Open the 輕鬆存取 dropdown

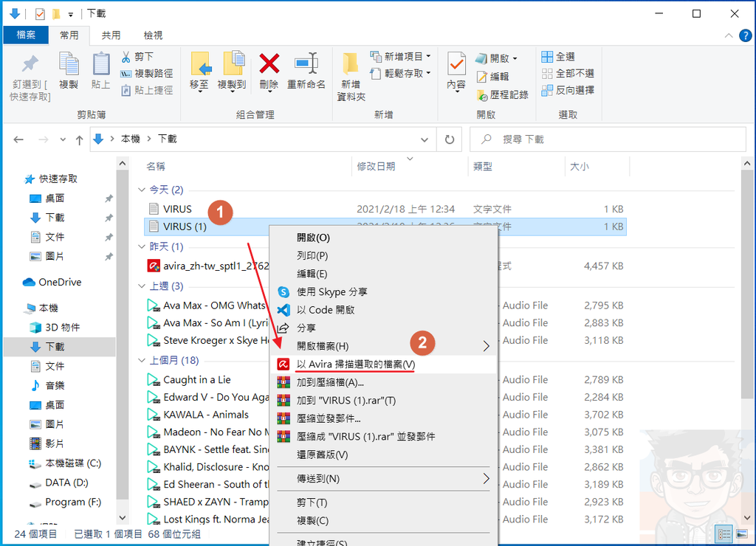[401, 73]
